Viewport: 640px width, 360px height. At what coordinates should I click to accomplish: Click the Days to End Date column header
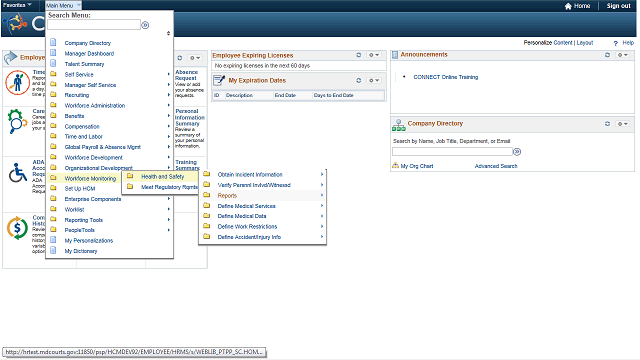[333, 96]
